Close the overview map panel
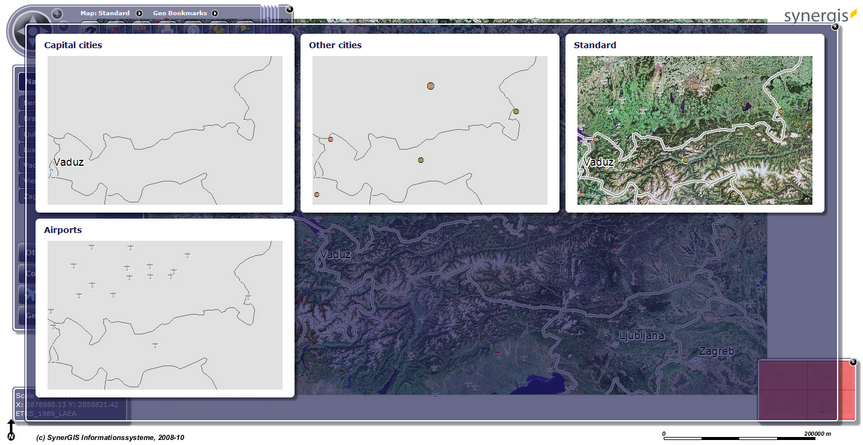Screen dimensions: 863x445 (853, 361)
